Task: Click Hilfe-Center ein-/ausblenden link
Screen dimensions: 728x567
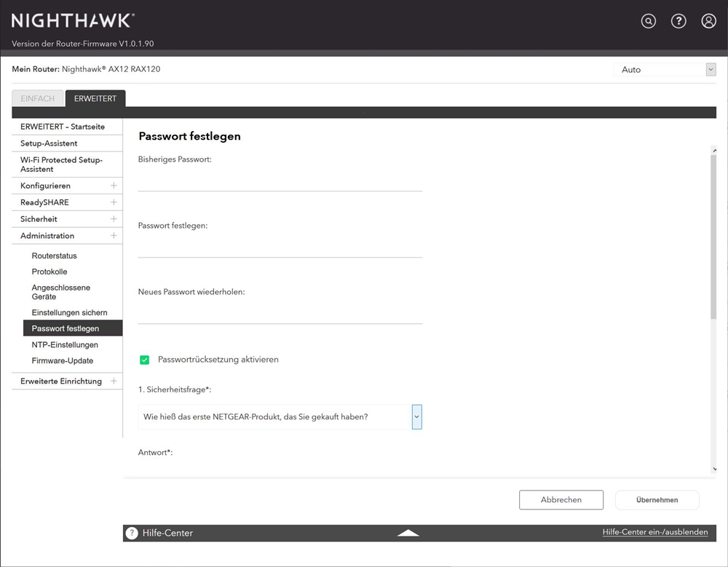Action: point(654,532)
